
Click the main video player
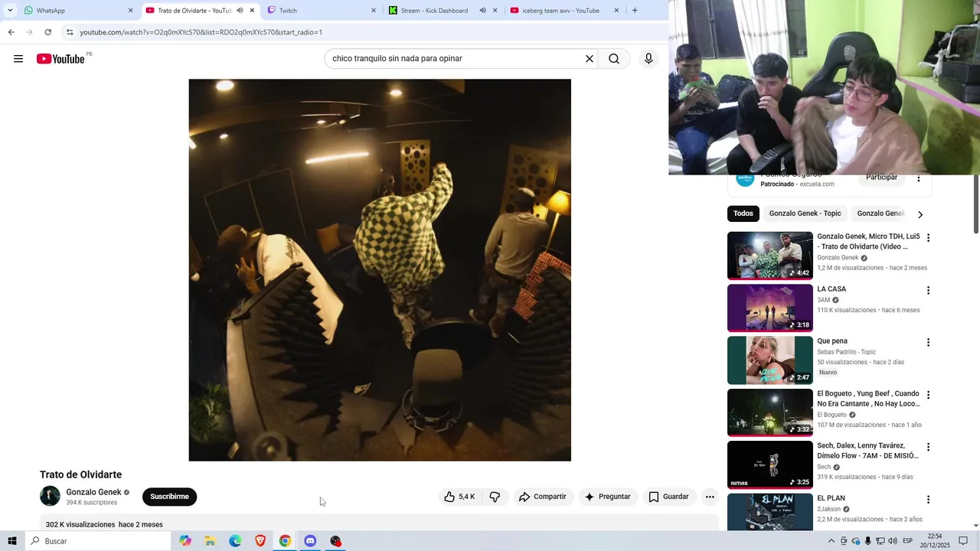[380, 270]
